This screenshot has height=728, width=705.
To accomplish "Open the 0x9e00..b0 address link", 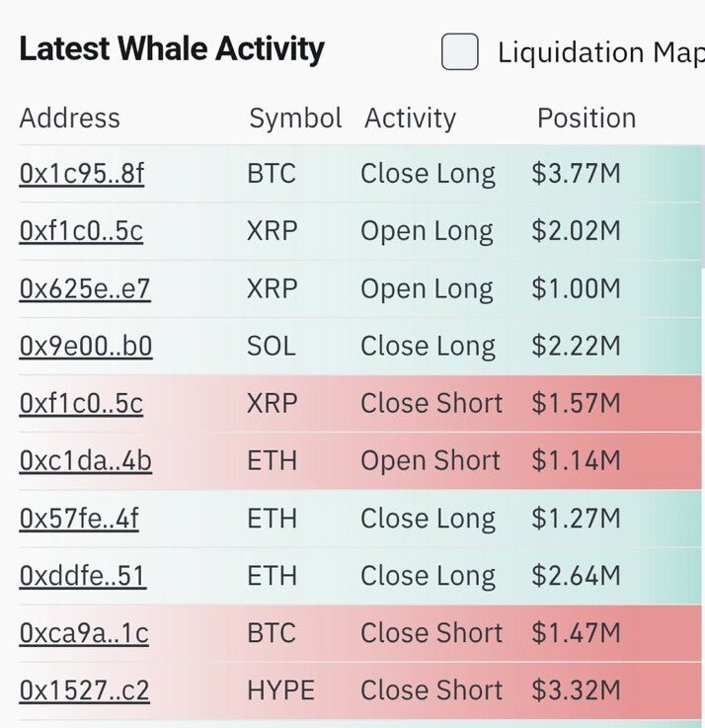I will (x=85, y=347).
